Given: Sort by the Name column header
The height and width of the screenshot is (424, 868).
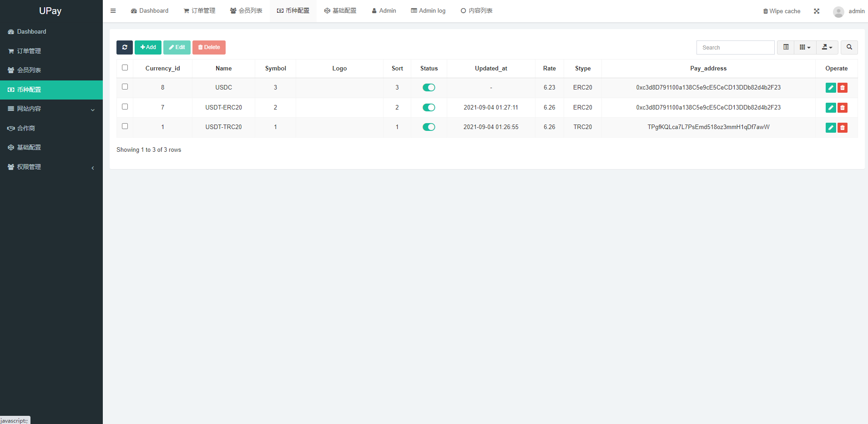Looking at the screenshot, I should pyautogui.click(x=223, y=69).
